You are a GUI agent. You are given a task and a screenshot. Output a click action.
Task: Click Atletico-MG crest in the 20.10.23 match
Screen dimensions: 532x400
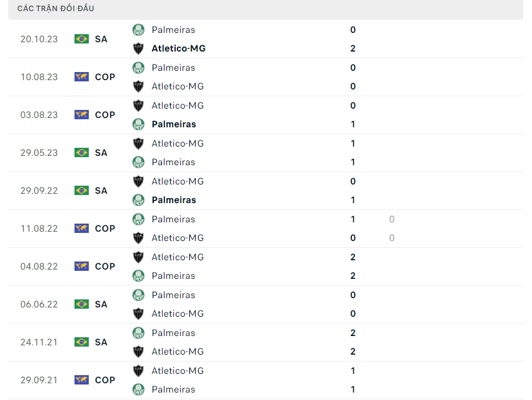pos(138,48)
